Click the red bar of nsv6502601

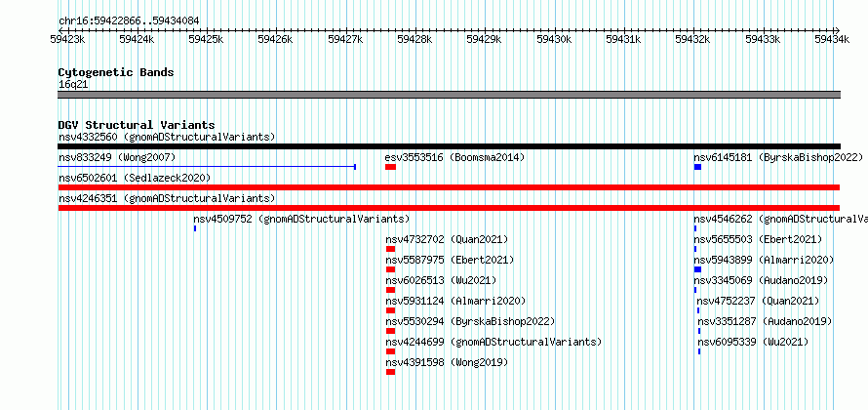point(449,187)
